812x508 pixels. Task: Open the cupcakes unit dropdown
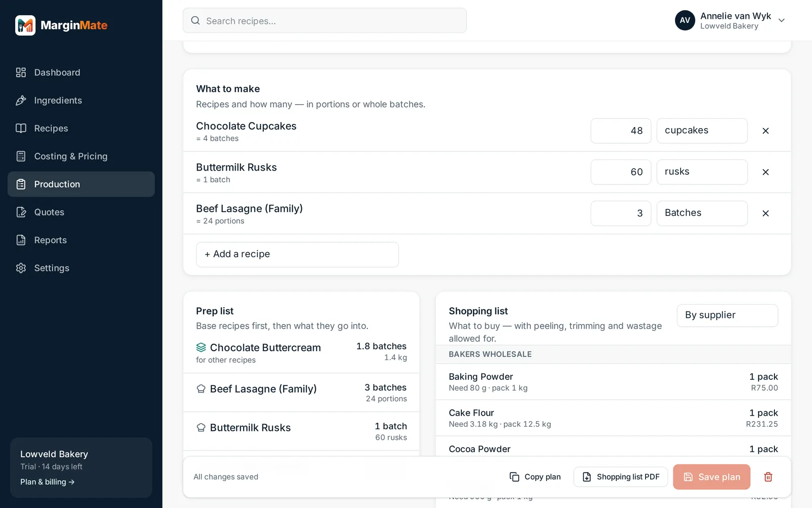[702, 131]
